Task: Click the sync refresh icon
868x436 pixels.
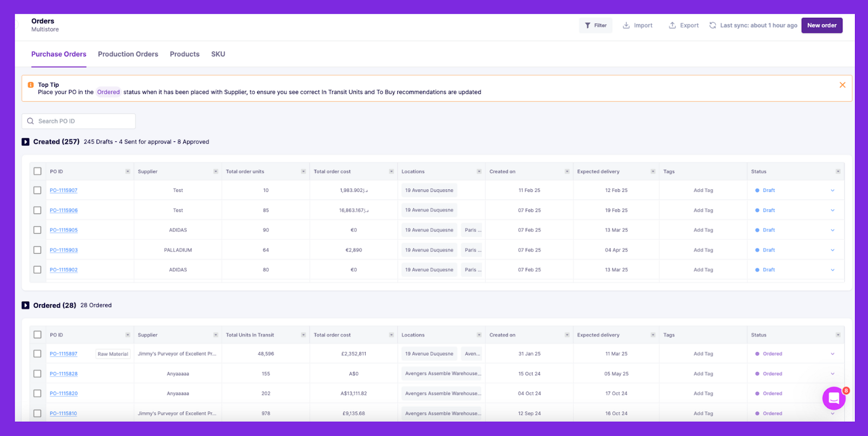Action: point(713,25)
